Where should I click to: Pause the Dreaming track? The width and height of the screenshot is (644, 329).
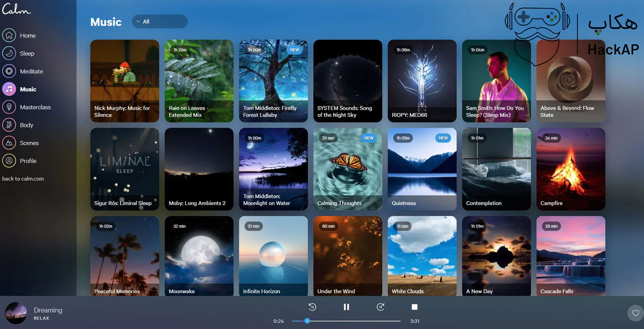pyautogui.click(x=347, y=307)
